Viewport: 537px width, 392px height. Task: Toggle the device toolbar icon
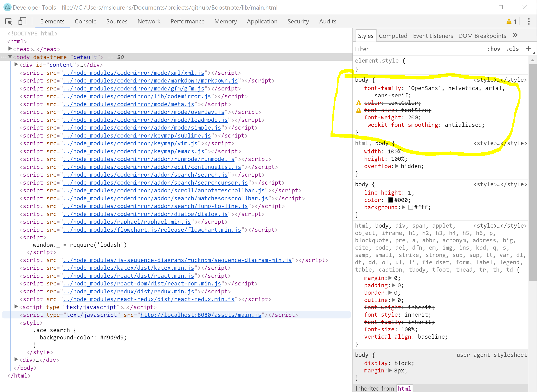coord(22,21)
